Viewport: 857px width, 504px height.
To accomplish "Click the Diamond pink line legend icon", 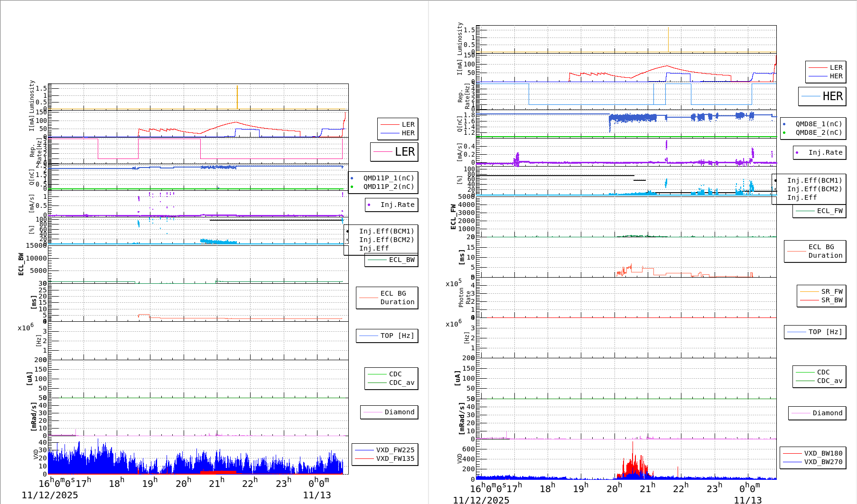I will coord(373,412).
